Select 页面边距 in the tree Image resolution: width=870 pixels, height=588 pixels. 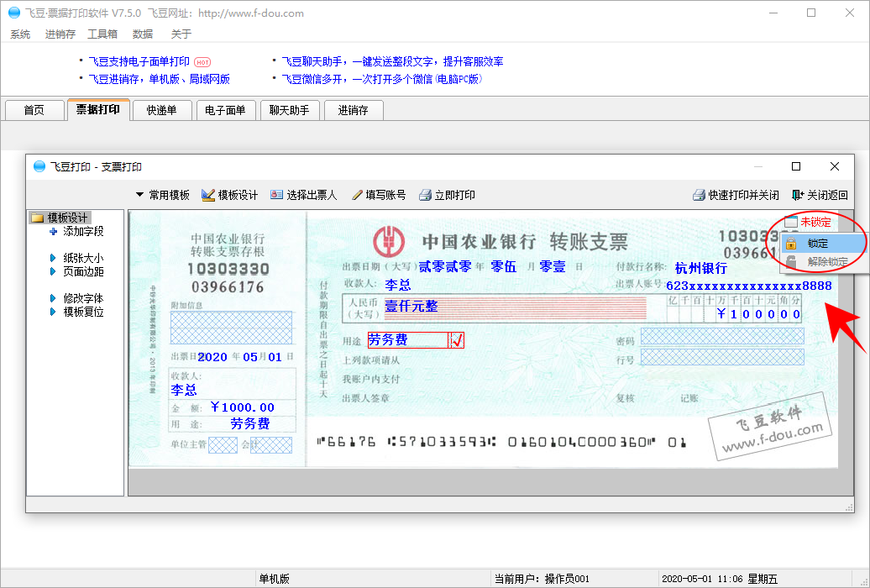83,271
